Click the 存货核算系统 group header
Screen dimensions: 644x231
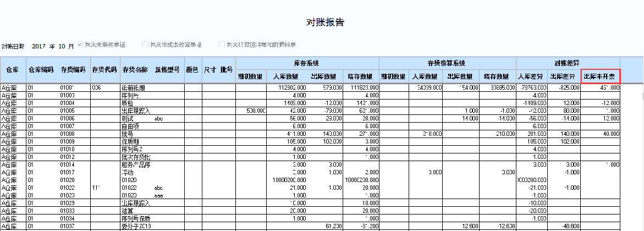(447, 63)
